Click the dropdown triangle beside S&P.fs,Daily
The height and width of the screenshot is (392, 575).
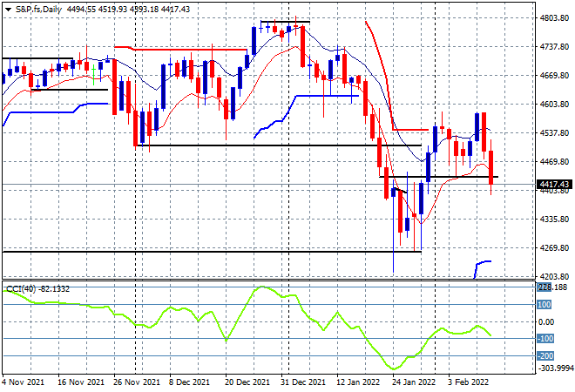coord(8,10)
